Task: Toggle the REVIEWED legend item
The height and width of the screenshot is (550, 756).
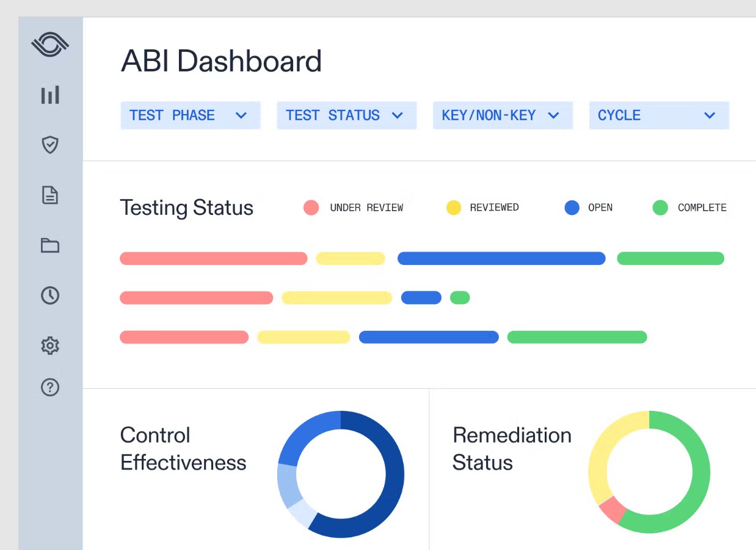Action: click(482, 208)
